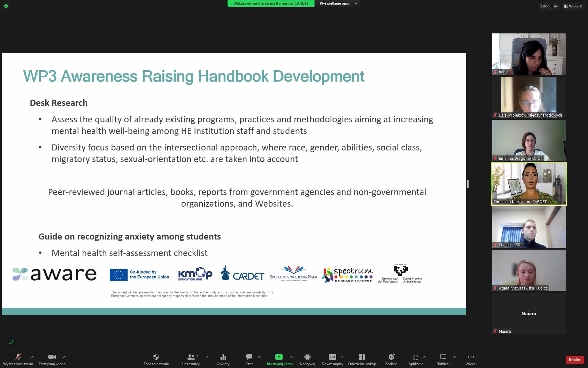This screenshot has height=368, width=588.
Task: Click 'Desk Research' heading on slide
Action: tap(59, 103)
